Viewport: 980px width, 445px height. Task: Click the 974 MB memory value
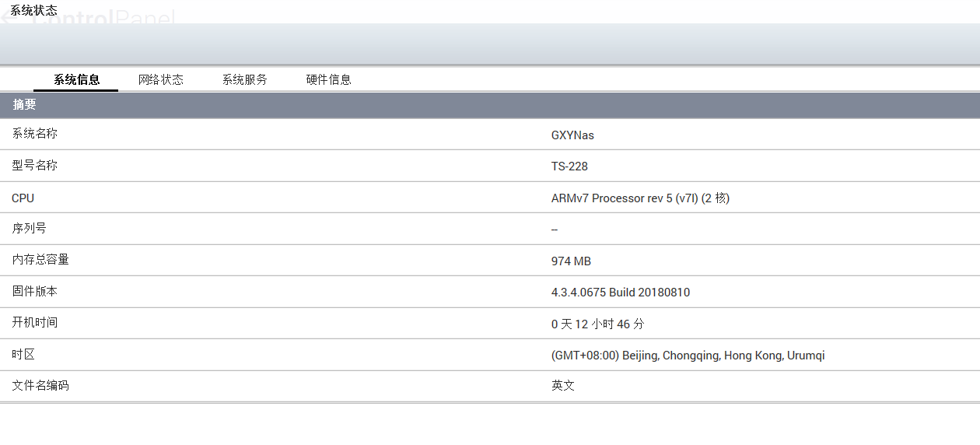click(x=571, y=261)
